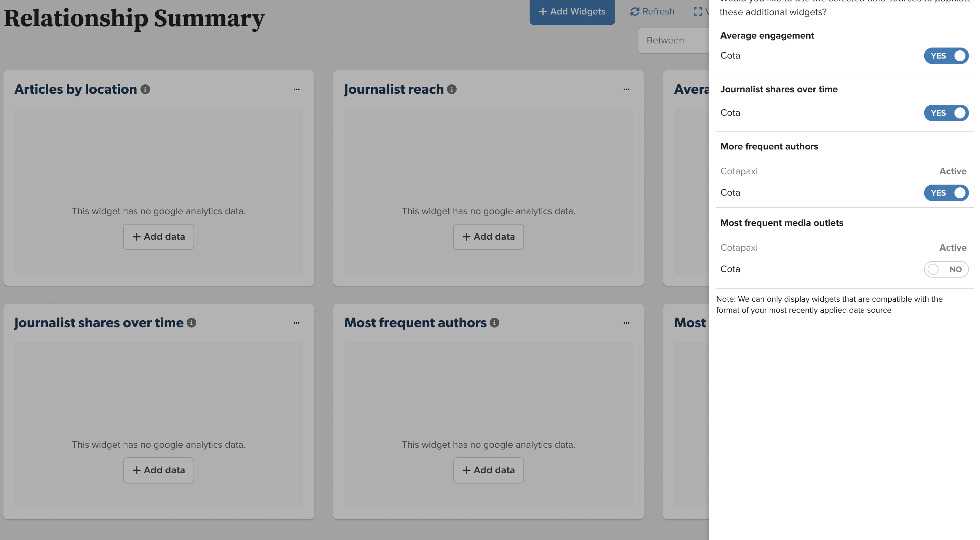The height and width of the screenshot is (540, 980).
Task: Open options menu for Journalist reach widget
Action: (x=626, y=90)
